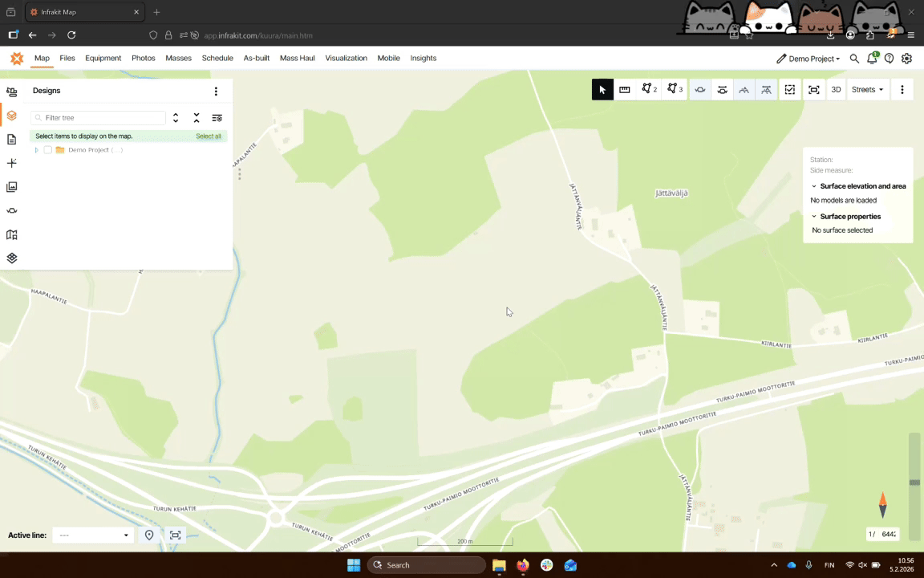Open the points sidebar icon with plus

[12, 163]
